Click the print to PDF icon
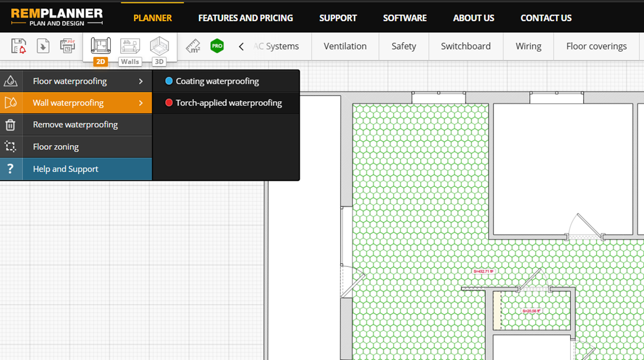 coord(67,46)
